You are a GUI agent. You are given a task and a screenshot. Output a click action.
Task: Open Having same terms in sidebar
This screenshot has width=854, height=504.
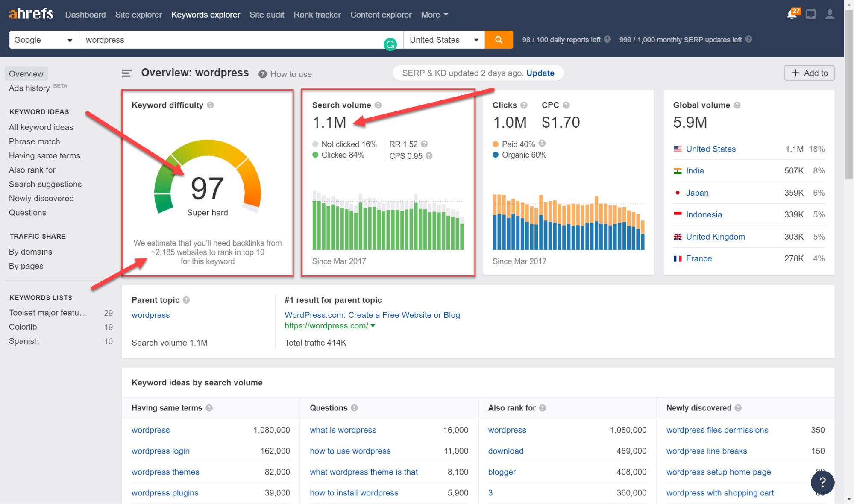pos(44,156)
